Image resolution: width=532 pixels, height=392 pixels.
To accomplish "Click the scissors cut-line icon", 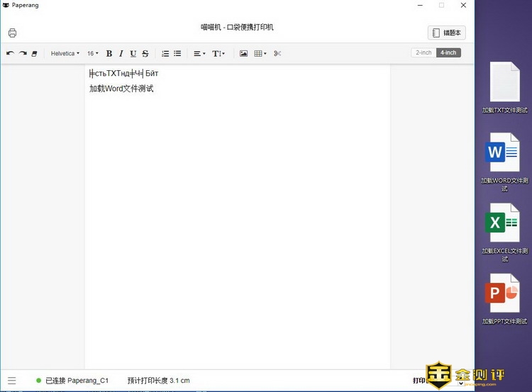I will click(277, 53).
